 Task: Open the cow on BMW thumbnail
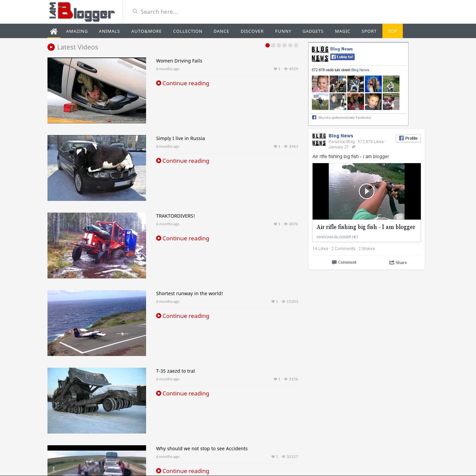coord(97,168)
